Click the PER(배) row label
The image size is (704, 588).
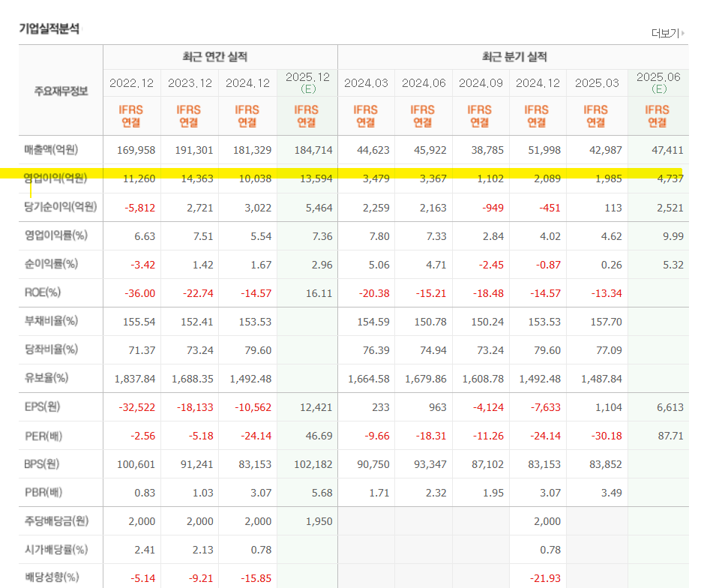[43, 436]
